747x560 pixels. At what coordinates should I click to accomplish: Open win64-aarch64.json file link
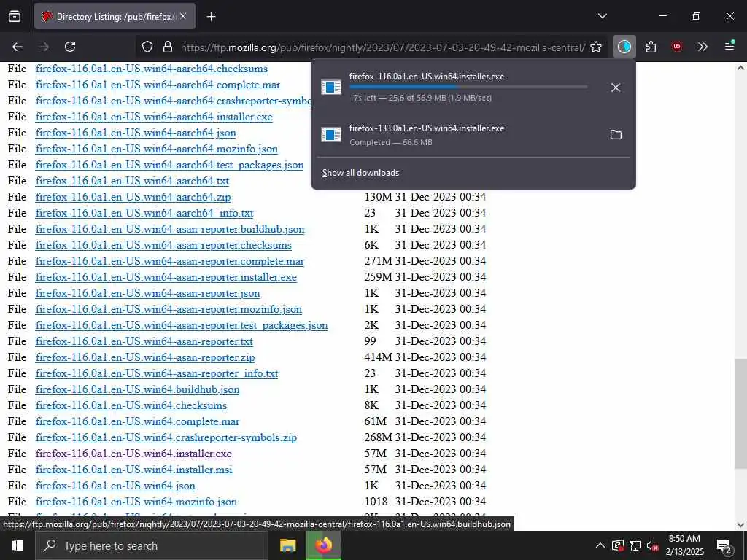[135, 133]
